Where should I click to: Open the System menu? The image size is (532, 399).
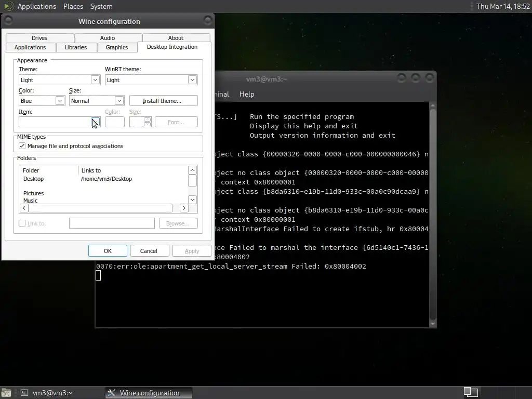pos(101,6)
